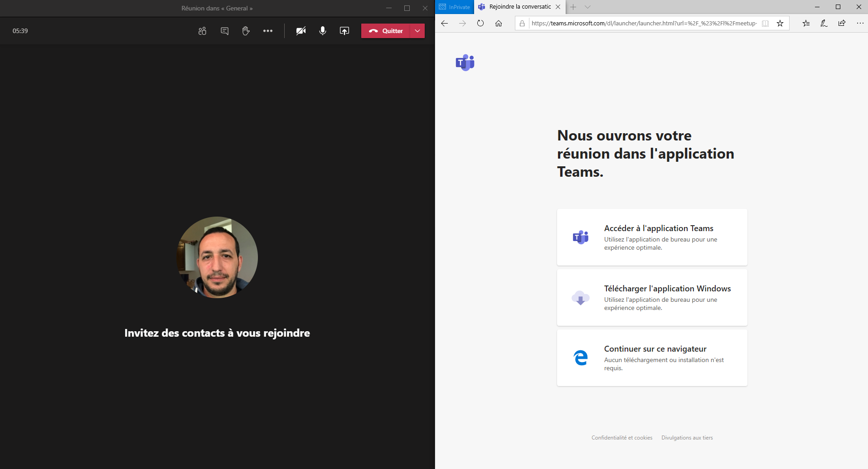Open Divulgations aux tiers link

tap(687, 438)
